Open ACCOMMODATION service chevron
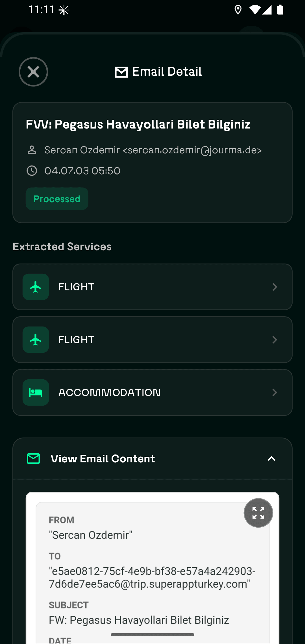The image size is (305, 644). (274, 392)
